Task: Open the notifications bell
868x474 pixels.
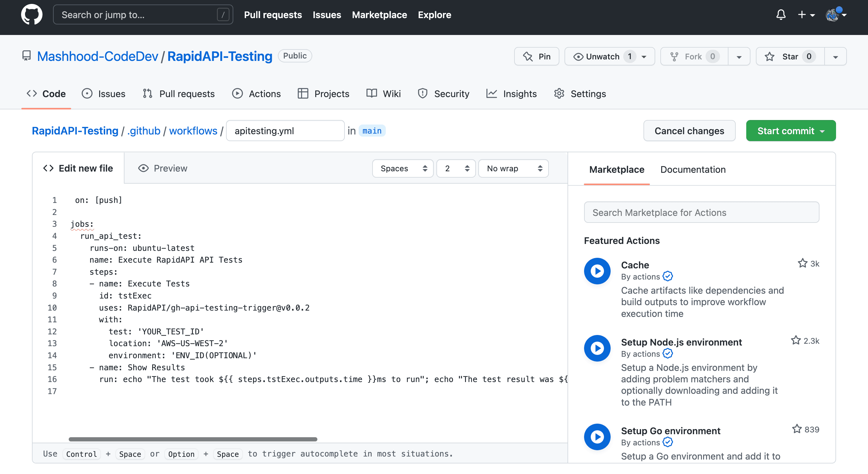Action: (x=781, y=15)
